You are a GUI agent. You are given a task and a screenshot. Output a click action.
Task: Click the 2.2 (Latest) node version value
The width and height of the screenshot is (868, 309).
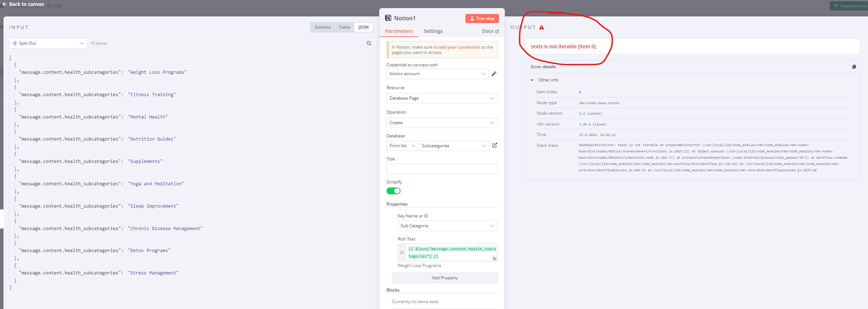pos(590,114)
